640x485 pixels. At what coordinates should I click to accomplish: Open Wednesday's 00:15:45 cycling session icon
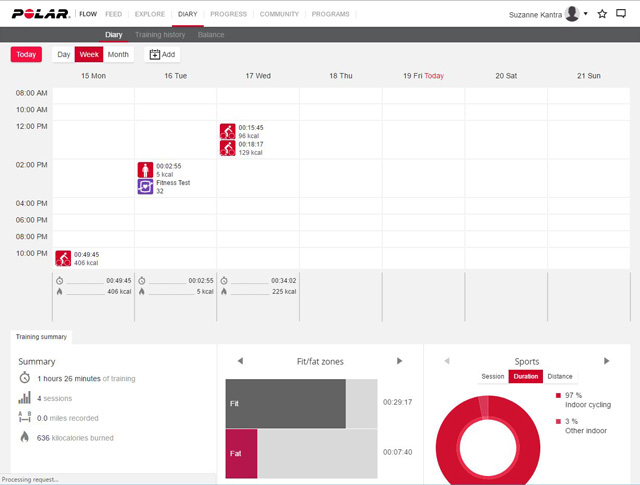coord(227,131)
